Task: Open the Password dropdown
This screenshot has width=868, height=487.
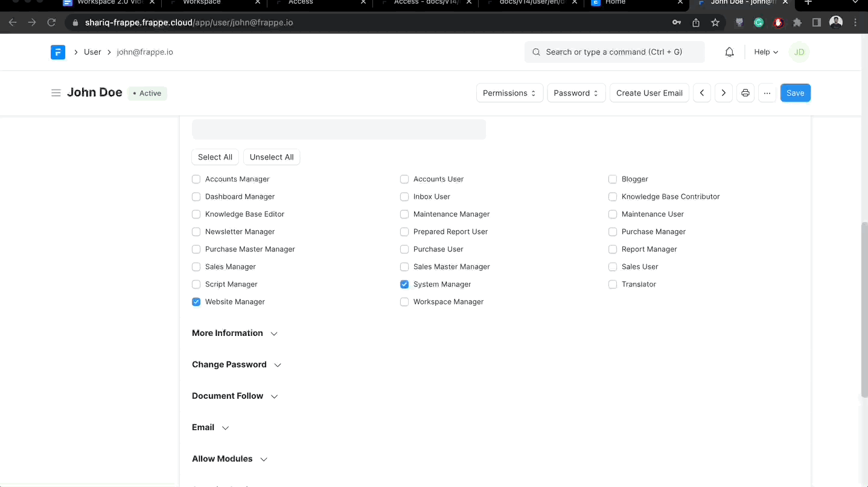Action: (x=576, y=93)
